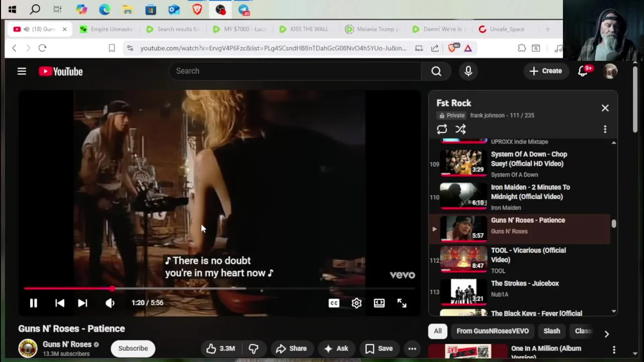
Task: Pause the video
Action: pyautogui.click(x=33, y=303)
